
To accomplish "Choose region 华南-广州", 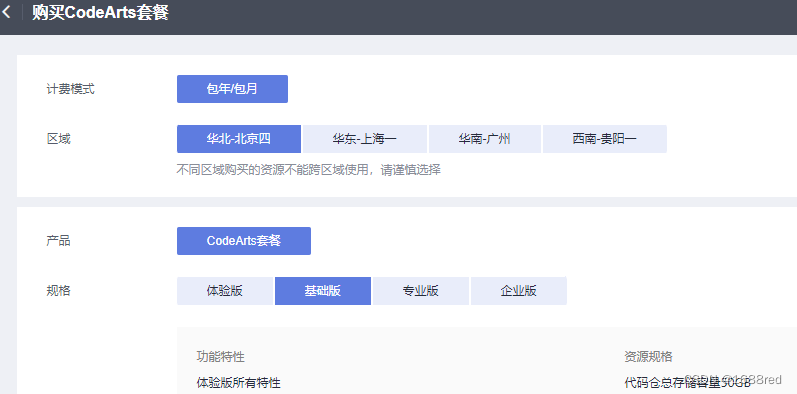I will point(485,139).
